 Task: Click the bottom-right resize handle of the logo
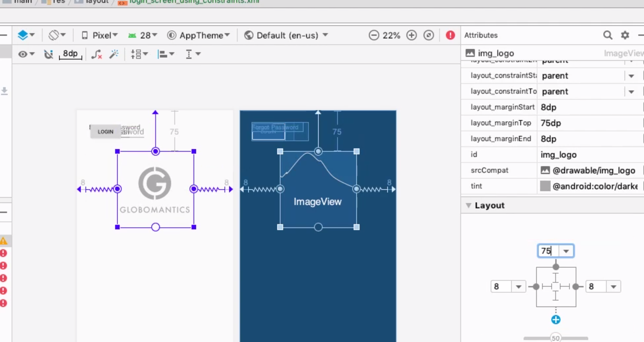(x=194, y=227)
